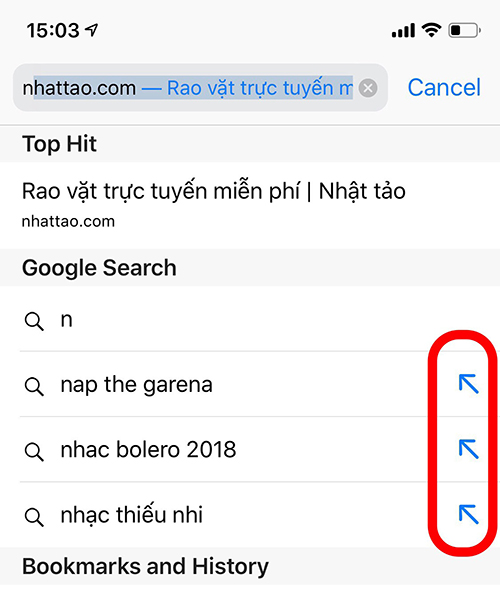Click magnifier icon beside nap the garena
The height and width of the screenshot is (598, 500).
pyautogui.click(x=34, y=386)
